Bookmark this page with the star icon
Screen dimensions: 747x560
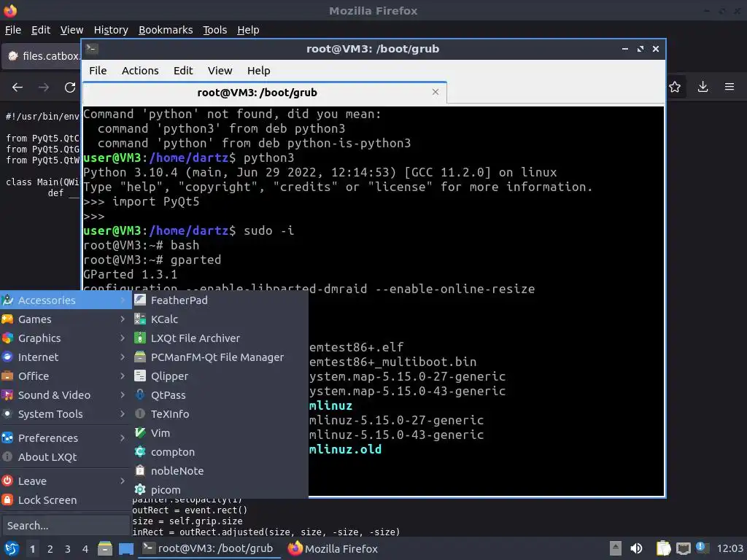[675, 87]
